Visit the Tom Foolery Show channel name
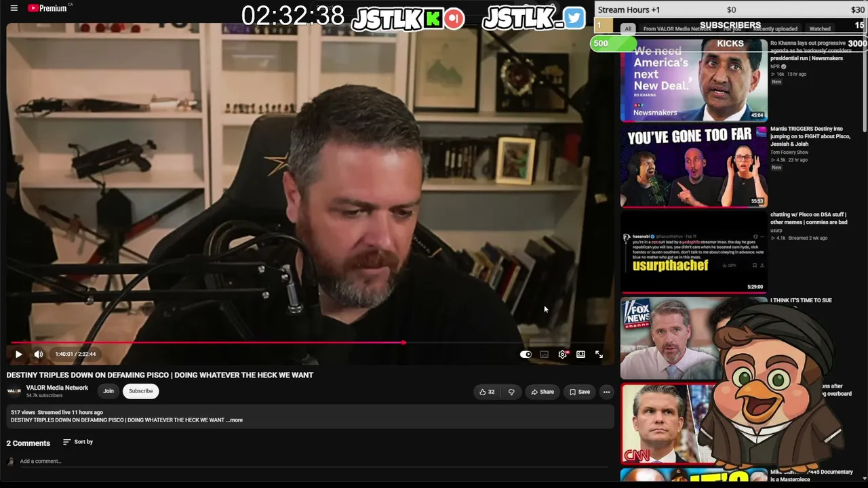 coord(789,152)
